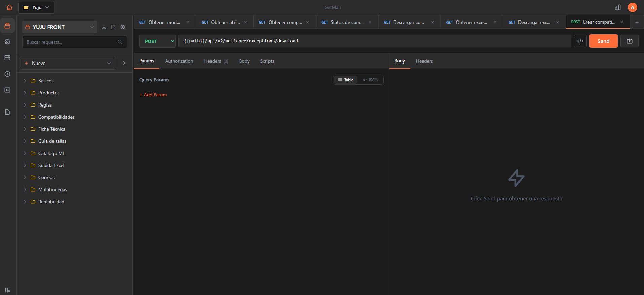The height and width of the screenshot is (295, 644).
Task: Expand the Compatibilidades folder
Action: (x=25, y=117)
